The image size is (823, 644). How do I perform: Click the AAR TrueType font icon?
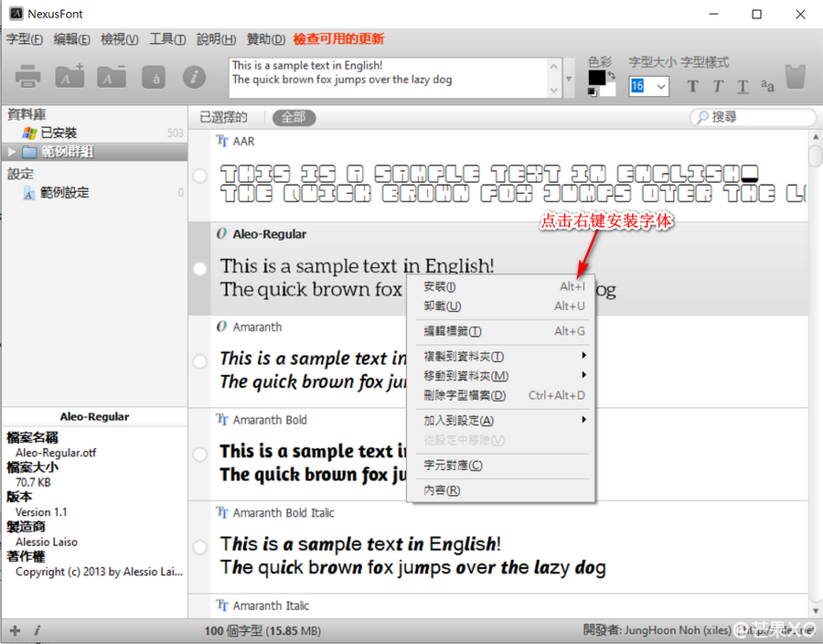(222, 141)
